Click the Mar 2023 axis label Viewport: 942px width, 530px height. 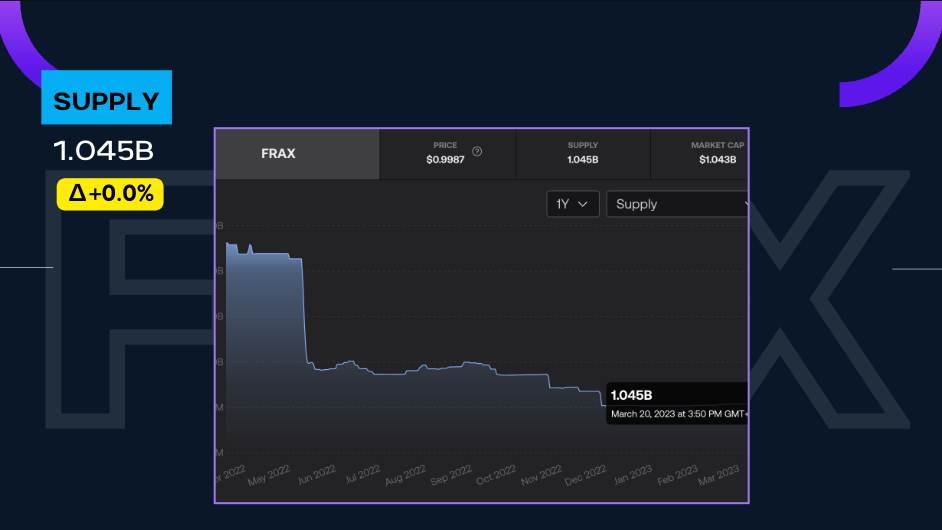click(x=719, y=477)
